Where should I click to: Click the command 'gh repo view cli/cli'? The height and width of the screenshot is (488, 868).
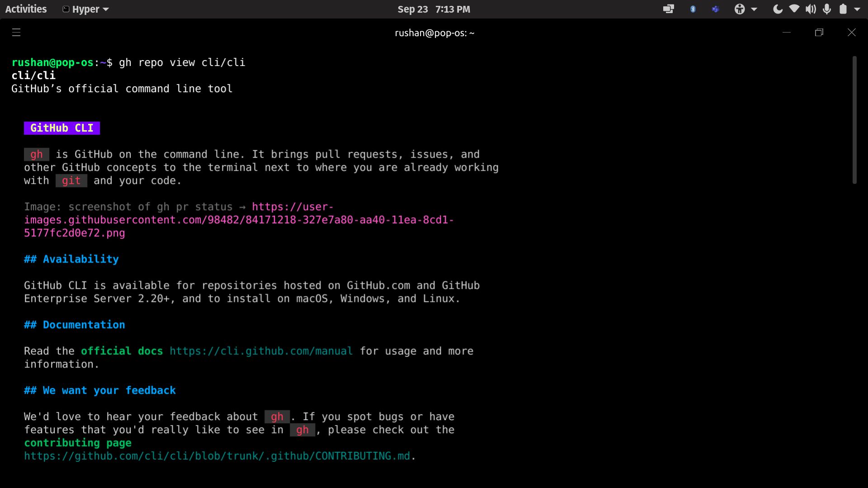pos(182,62)
